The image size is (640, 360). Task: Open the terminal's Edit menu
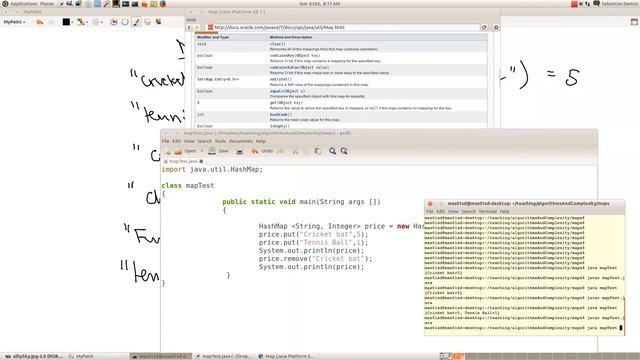(440, 211)
